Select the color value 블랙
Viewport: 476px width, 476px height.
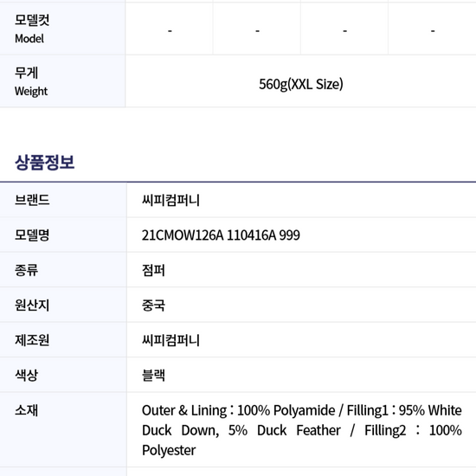pos(153,376)
